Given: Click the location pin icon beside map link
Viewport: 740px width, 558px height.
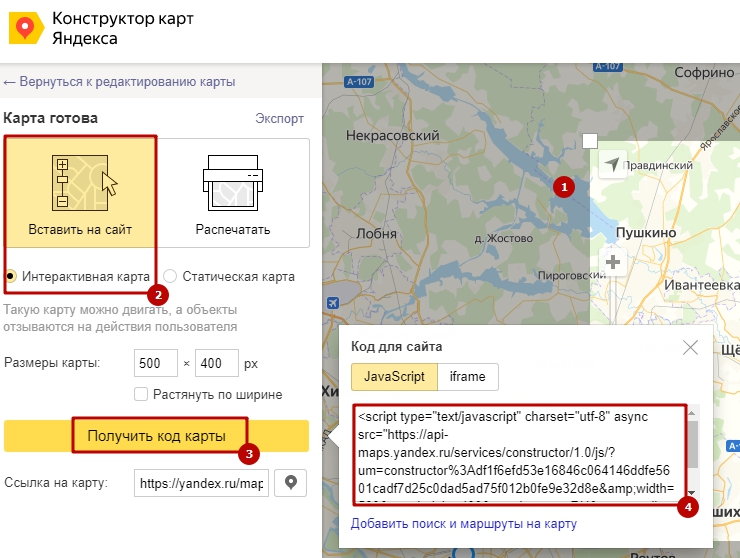Looking at the screenshot, I should (291, 483).
